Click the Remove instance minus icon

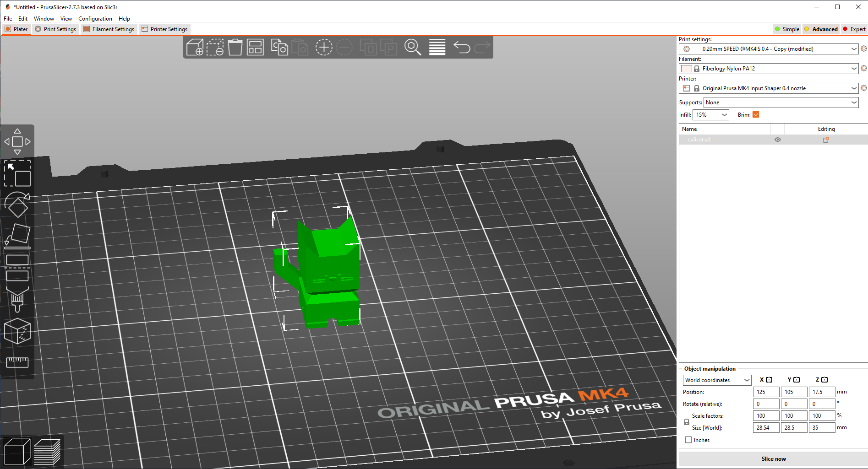tap(344, 47)
